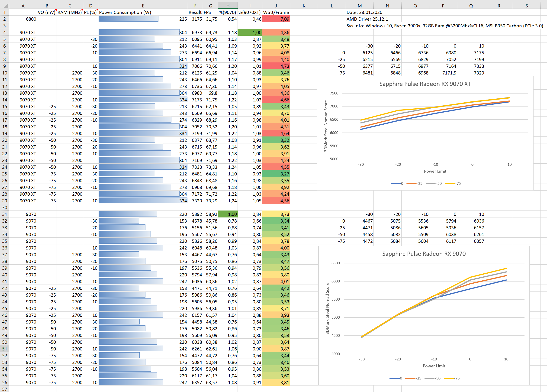Viewport: 547px width, 392px height.
Task: Select the green 1,00 cell in row 4
Action: (x=250, y=32)
